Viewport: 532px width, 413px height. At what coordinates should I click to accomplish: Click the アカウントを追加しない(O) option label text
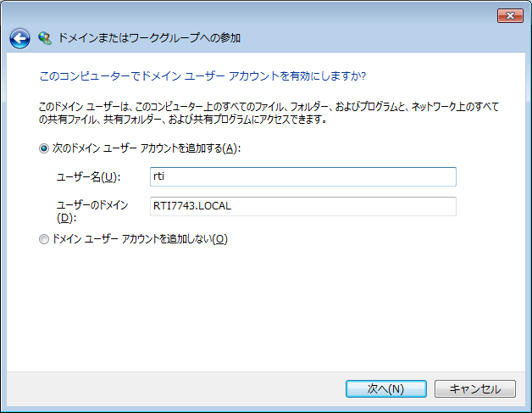pyautogui.click(x=140, y=239)
